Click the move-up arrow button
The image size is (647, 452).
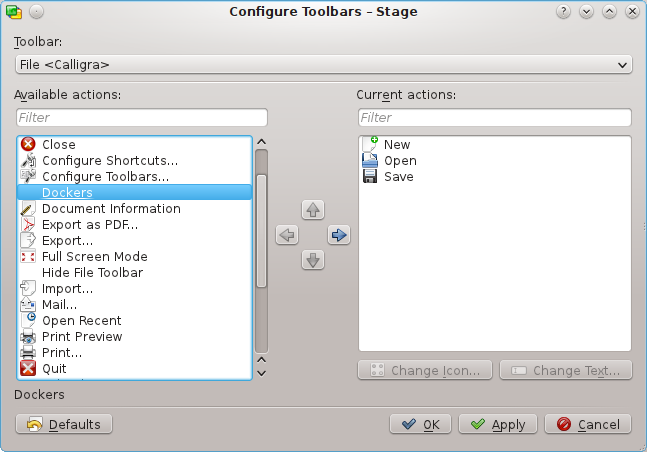point(313,210)
